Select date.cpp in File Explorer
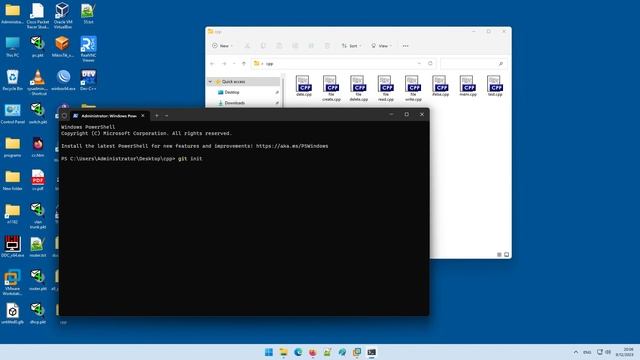 point(304,86)
